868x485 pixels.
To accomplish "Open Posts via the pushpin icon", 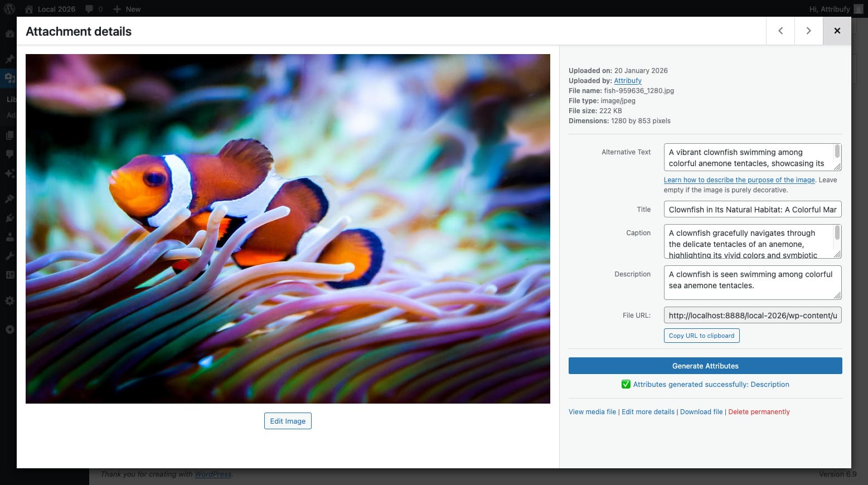I will (x=9, y=59).
